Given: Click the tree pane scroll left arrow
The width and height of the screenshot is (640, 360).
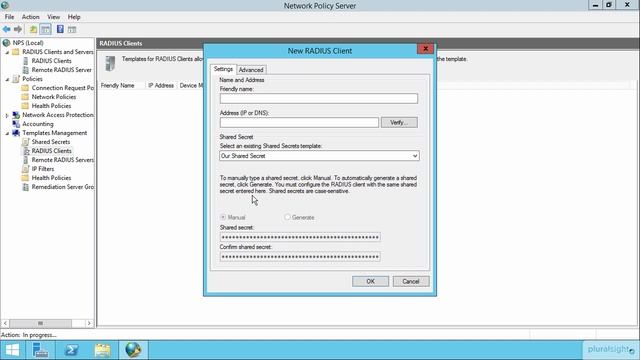Looking at the screenshot, I should [5, 323].
